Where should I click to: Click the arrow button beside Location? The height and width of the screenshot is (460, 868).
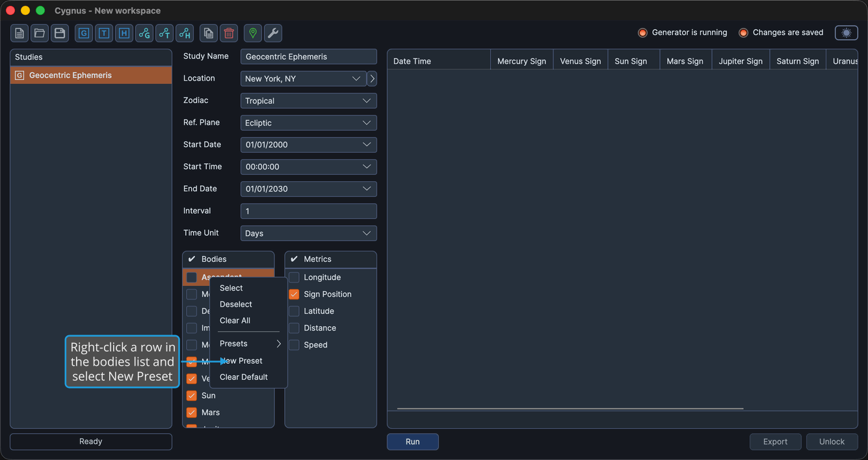click(372, 79)
